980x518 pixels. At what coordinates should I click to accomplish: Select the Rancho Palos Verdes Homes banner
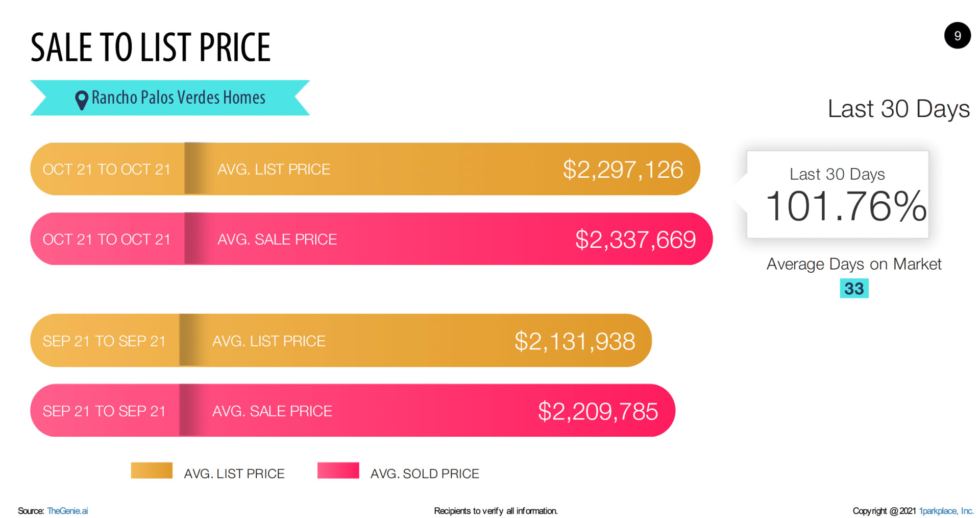click(x=170, y=98)
